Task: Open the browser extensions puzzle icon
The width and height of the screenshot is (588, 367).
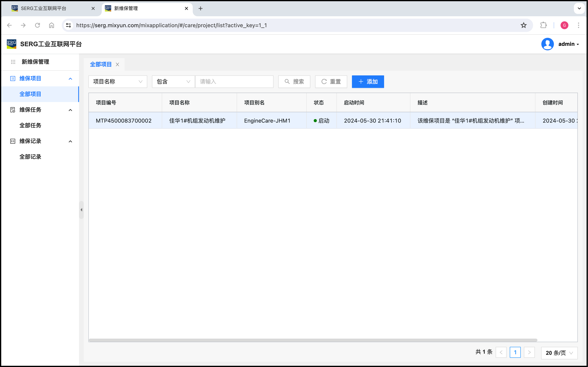Action: 543,25
